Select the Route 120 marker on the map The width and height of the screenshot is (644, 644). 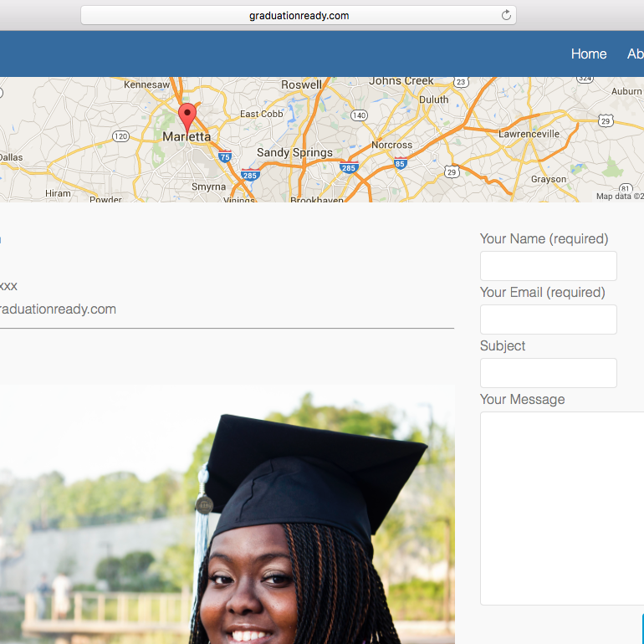(x=121, y=136)
